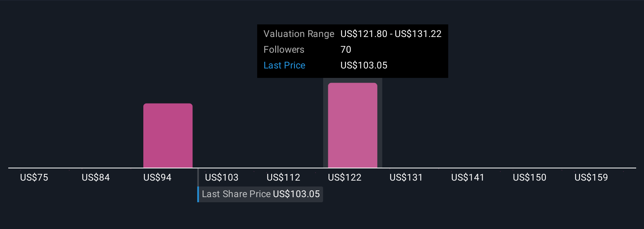Click the US$112 axis label
644x229 pixels.
[x=284, y=177]
